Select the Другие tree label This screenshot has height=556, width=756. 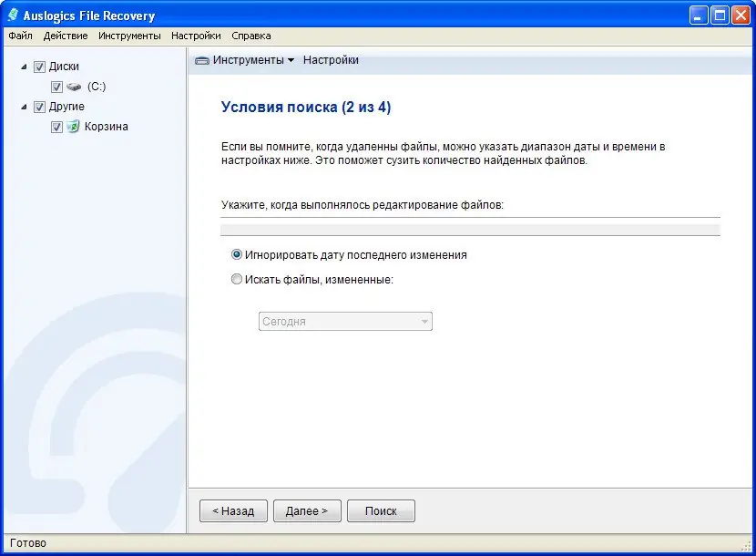pyautogui.click(x=66, y=107)
